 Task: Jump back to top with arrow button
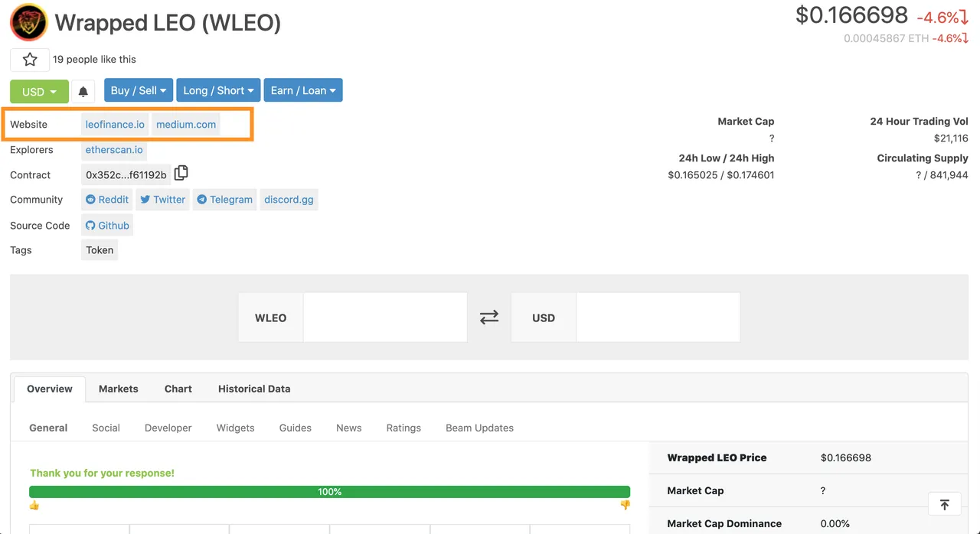click(x=944, y=504)
